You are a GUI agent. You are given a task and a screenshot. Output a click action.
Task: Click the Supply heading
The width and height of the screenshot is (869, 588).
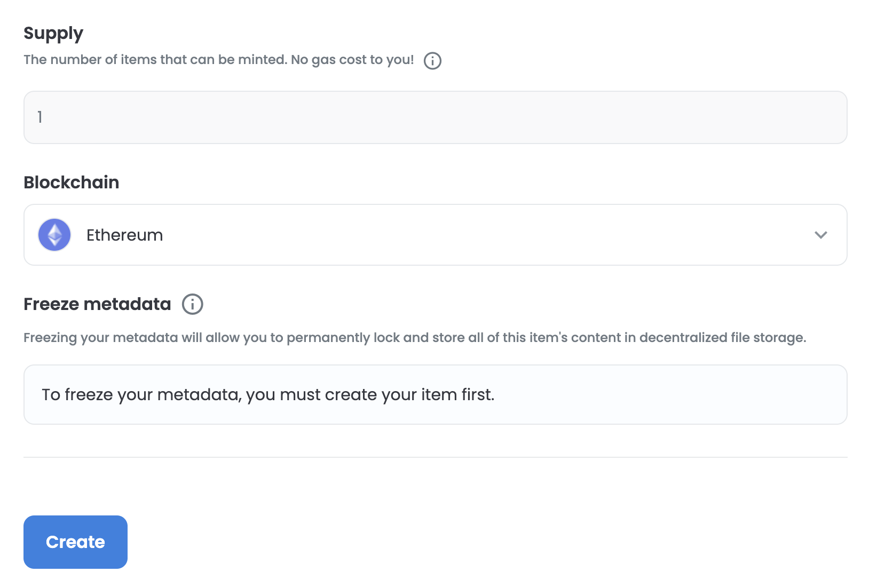[53, 34]
